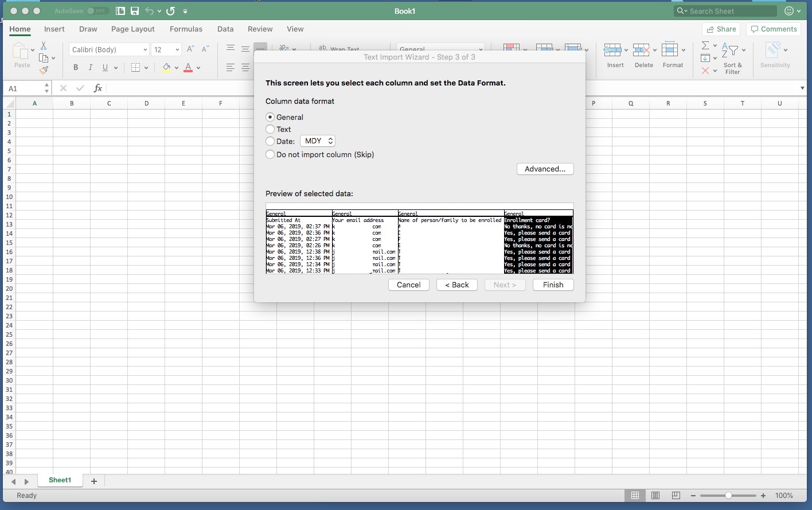Image resolution: width=812 pixels, height=510 pixels.
Task: Toggle the AutoSave switch
Action: (x=97, y=11)
